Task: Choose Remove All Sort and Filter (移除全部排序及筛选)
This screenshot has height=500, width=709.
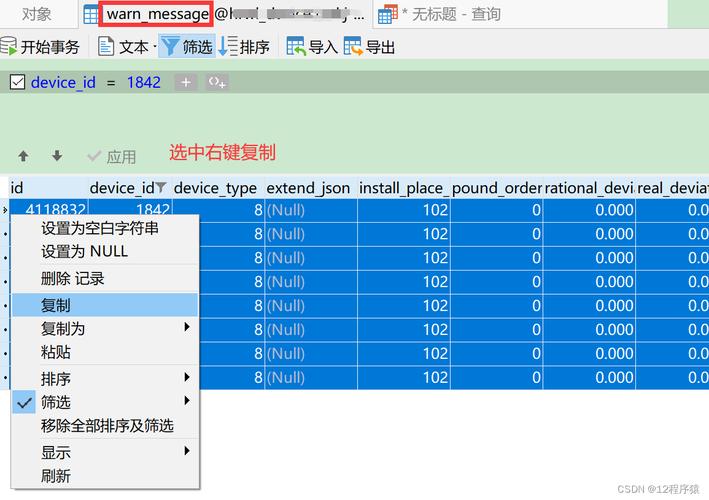Action: click(105, 425)
